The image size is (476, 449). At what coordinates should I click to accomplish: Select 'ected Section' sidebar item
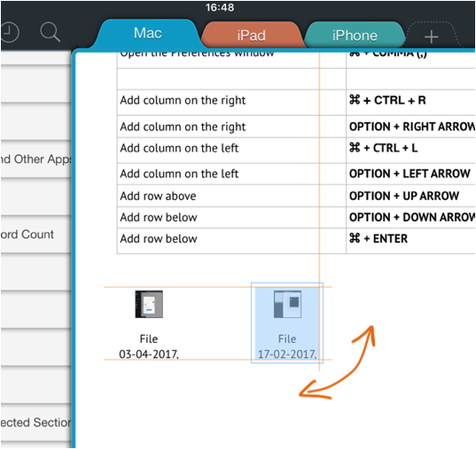35,422
